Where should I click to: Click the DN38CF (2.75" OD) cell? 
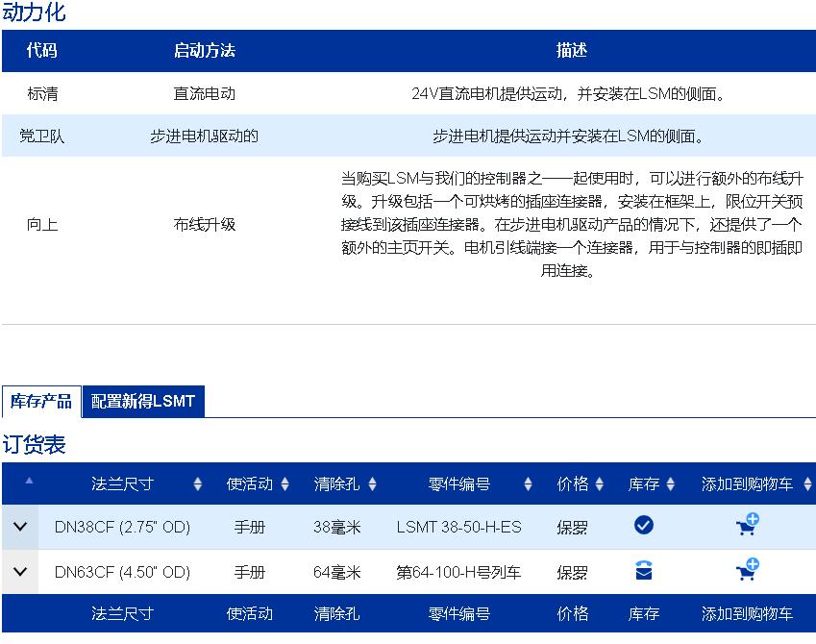[122, 527]
